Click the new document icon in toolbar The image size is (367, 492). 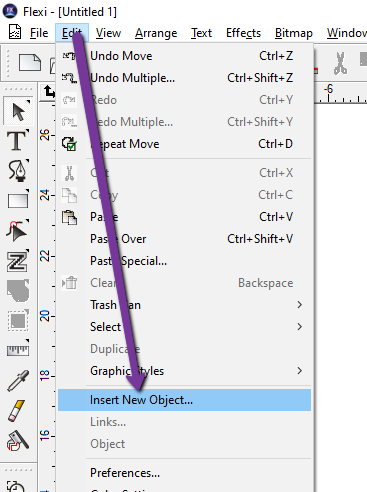pyautogui.click(x=30, y=62)
